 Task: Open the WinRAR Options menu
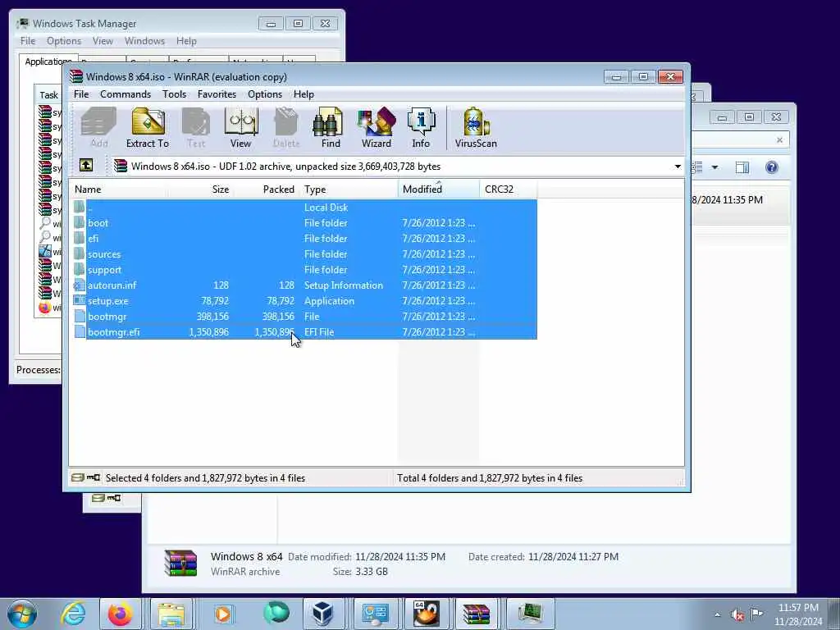point(265,94)
